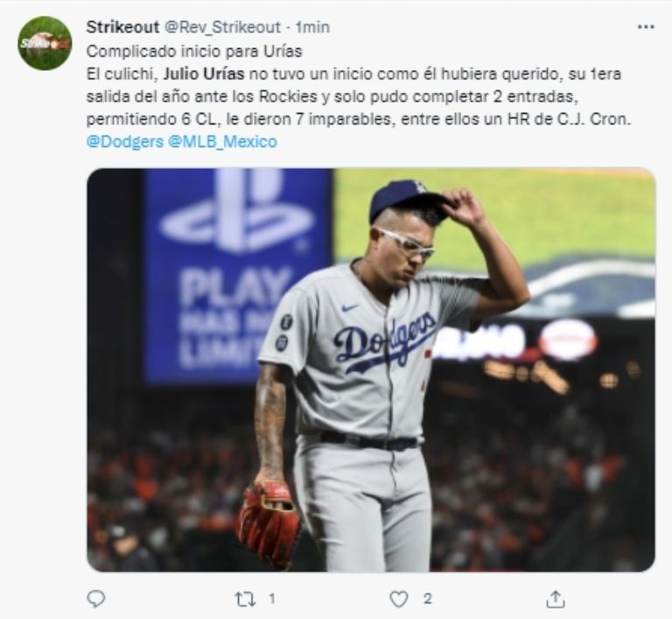The width and height of the screenshot is (672, 619).
Task: Click the retweet count number 1
Action: 272,598
